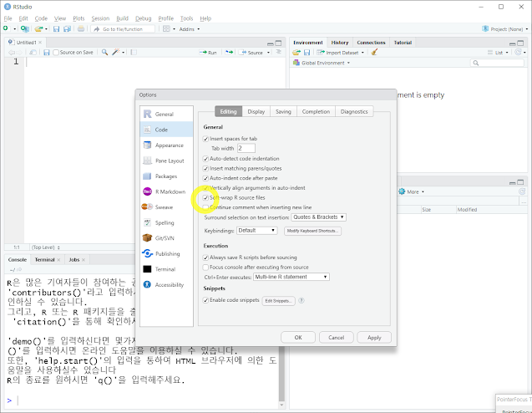The image size is (532, 413).
Task: Click the find/replace magnifier in editor toolbar
Action: pos(105,53)
